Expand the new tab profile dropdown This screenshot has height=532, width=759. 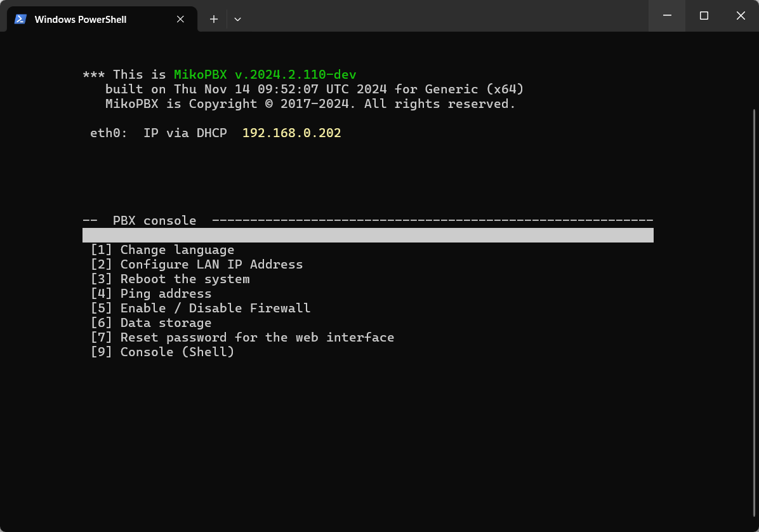(x=237, y=19)
